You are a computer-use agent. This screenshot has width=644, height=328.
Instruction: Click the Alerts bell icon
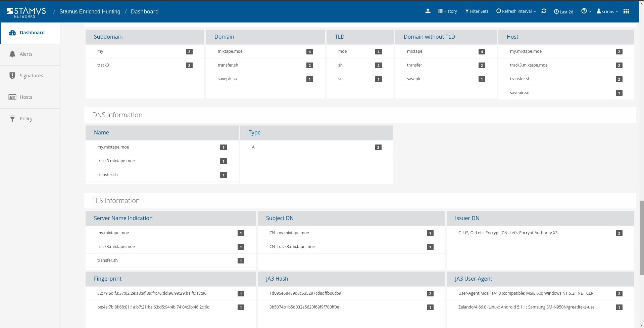pos(12,54)
